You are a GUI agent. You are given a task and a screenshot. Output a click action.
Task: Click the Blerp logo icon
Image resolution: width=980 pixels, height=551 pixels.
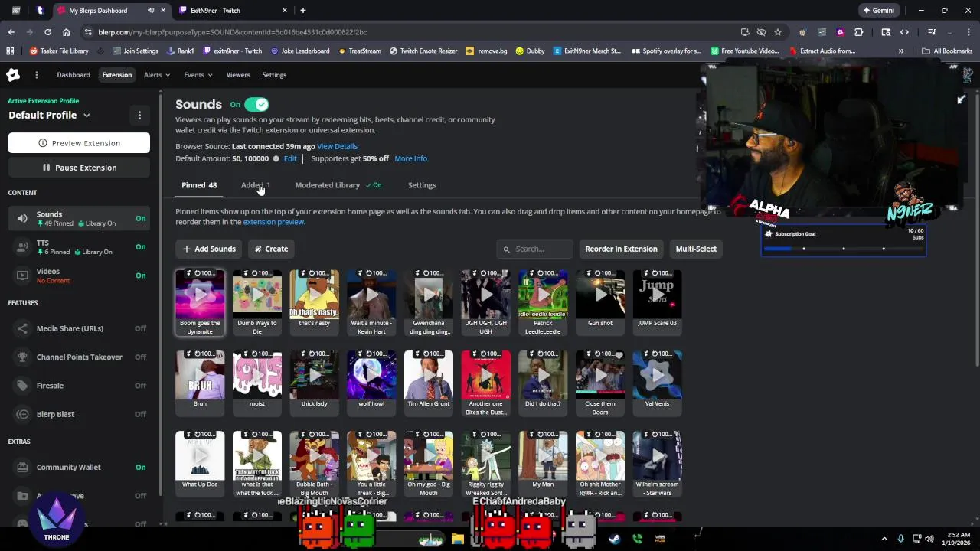click(x=13, y=75)
